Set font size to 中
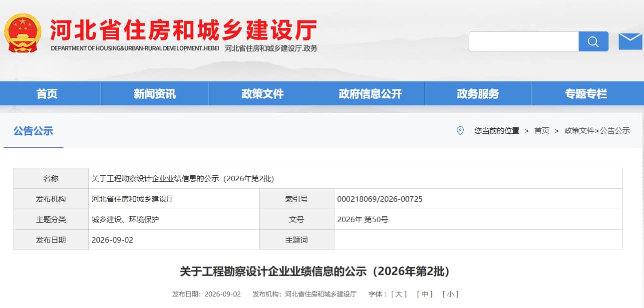644x308 pixels. tap(425, 294)
